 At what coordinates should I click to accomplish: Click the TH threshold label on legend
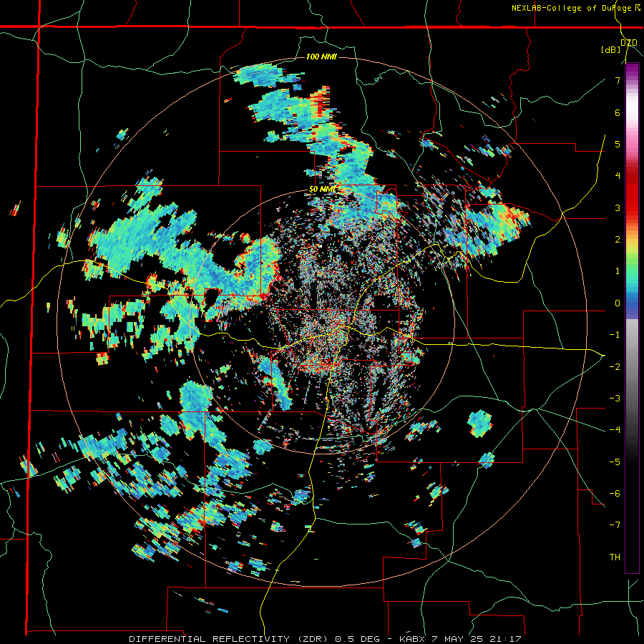point(615,557)
